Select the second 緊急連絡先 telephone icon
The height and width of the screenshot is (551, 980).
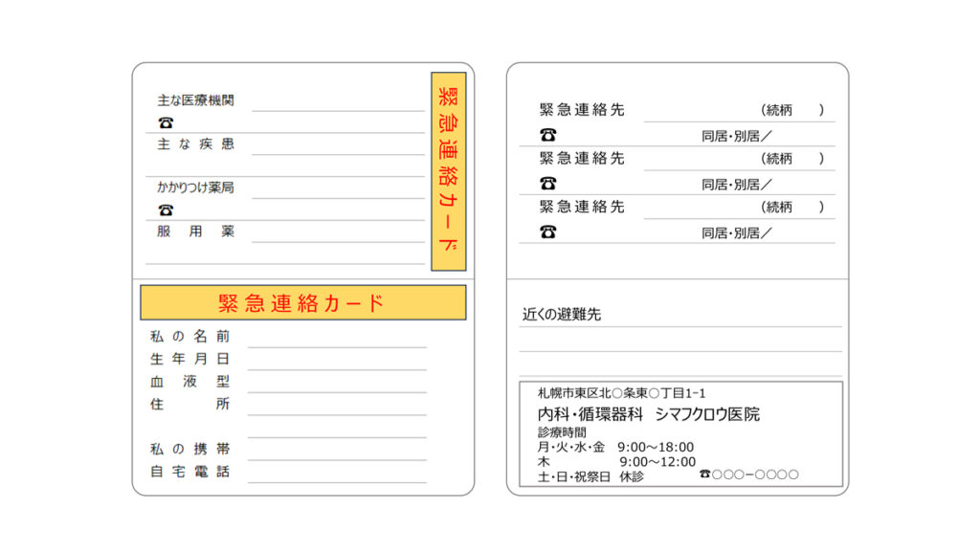tap(547, 184)
